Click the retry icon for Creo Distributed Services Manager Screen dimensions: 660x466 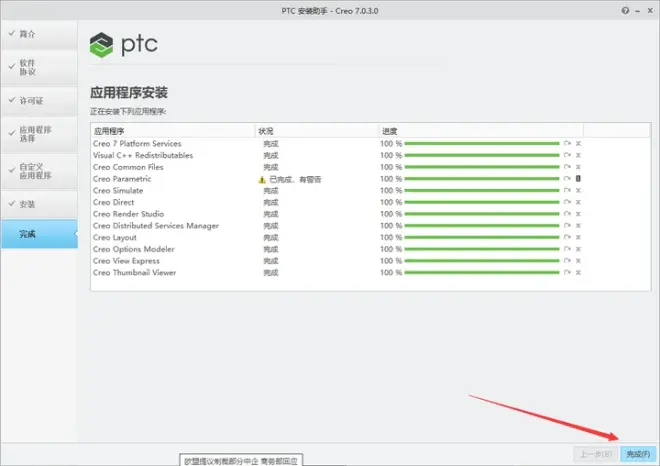tap(567, 226)
